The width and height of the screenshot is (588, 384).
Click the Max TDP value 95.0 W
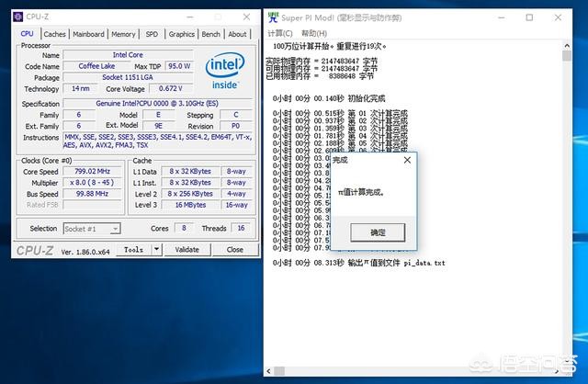[179, 66]
